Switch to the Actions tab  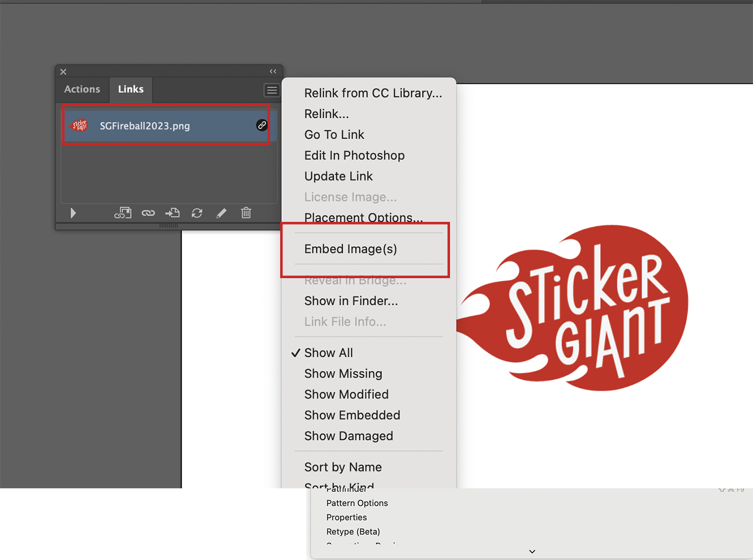82,89
